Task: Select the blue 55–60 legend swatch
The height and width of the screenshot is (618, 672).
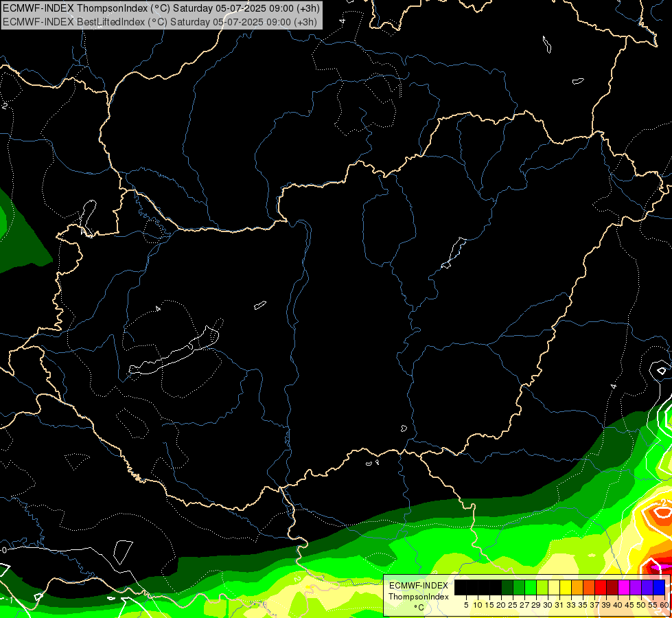Action: coord(659,587)
